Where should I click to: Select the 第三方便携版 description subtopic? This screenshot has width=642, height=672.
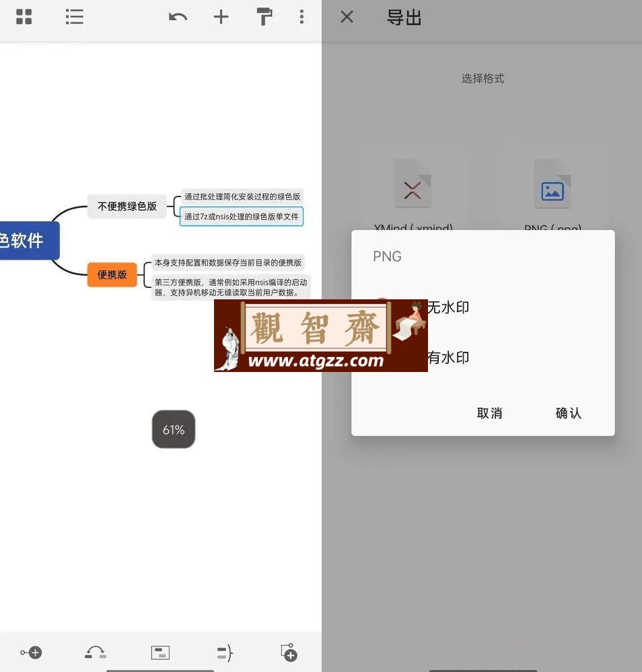pos(231,288)
